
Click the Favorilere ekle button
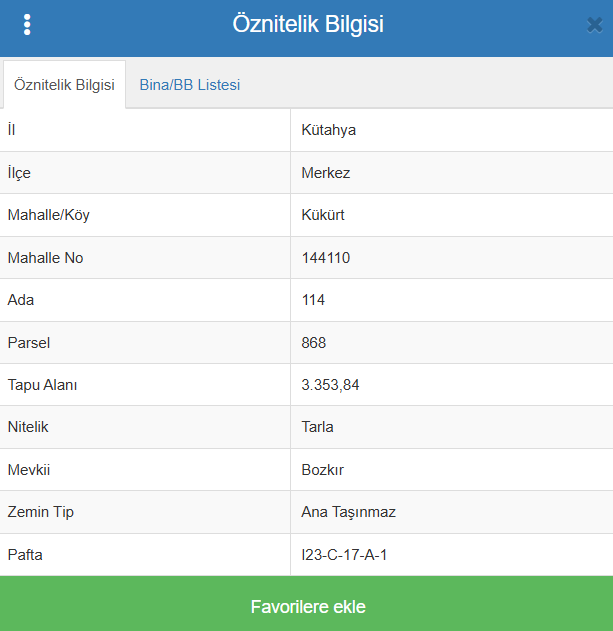306,604
